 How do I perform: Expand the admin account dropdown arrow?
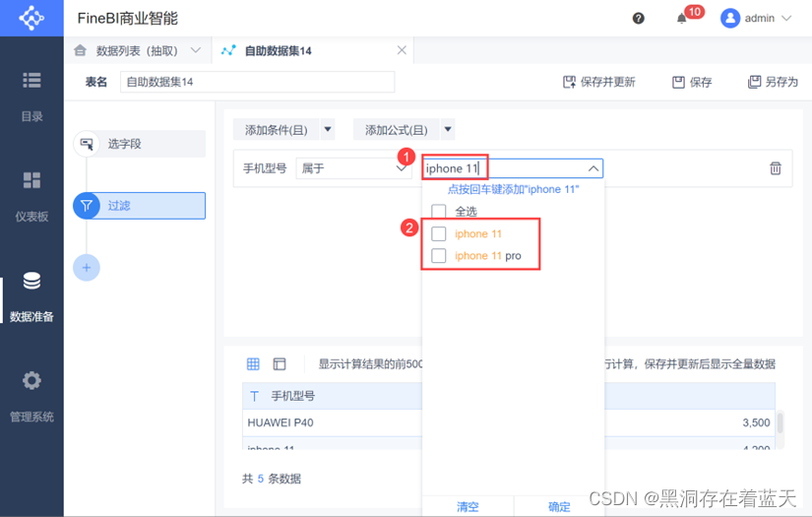786,18
